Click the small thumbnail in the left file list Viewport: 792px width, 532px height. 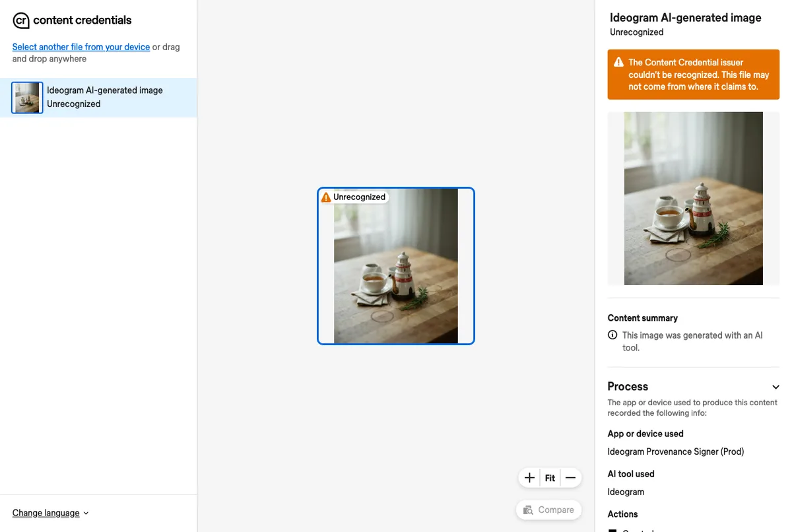click(x=27, y=98)
